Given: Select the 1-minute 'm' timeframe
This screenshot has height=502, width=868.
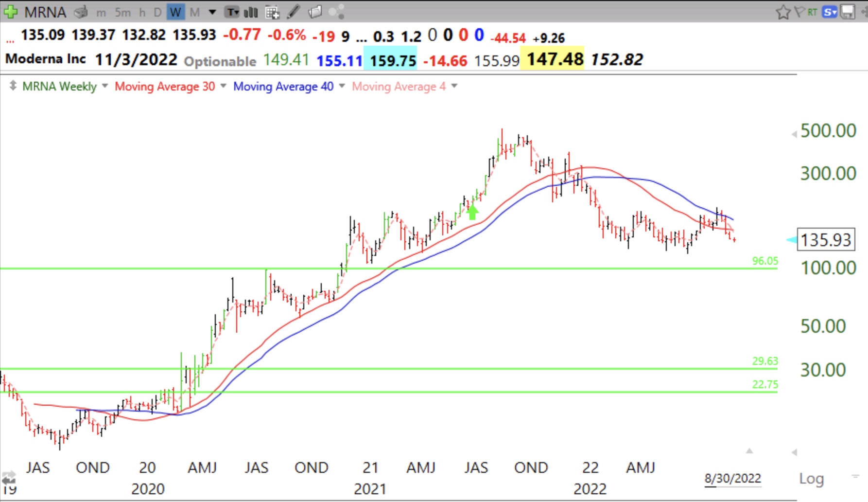Looking at the screenshot, I should (x=101, y=12).
